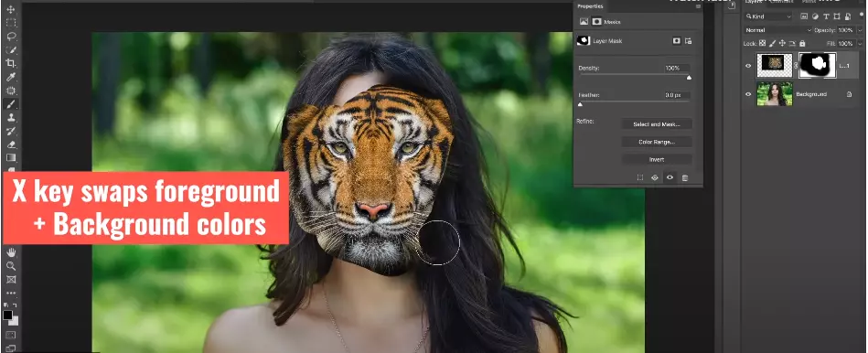Toggle Quick Mask mode in toolbar
The width and height of the screenshot is (868, 353).
point(10,335)
